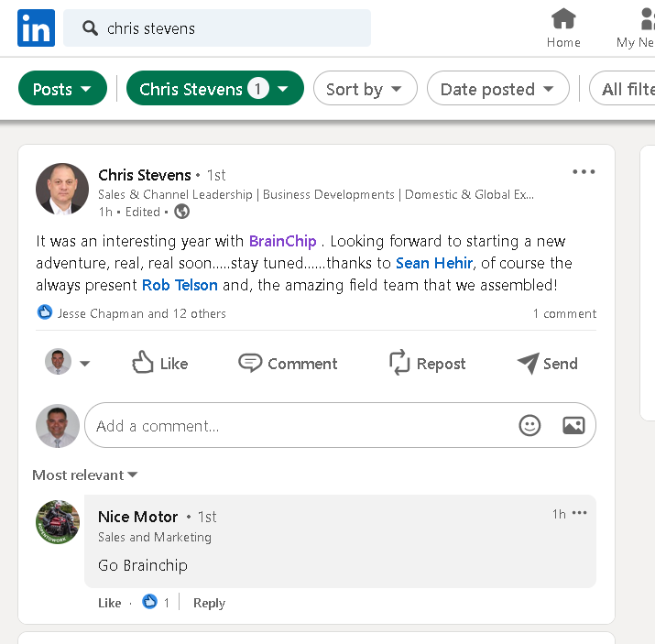
Task: Click Reply under Nice Motor's comment
Action: tap(209, 603)
